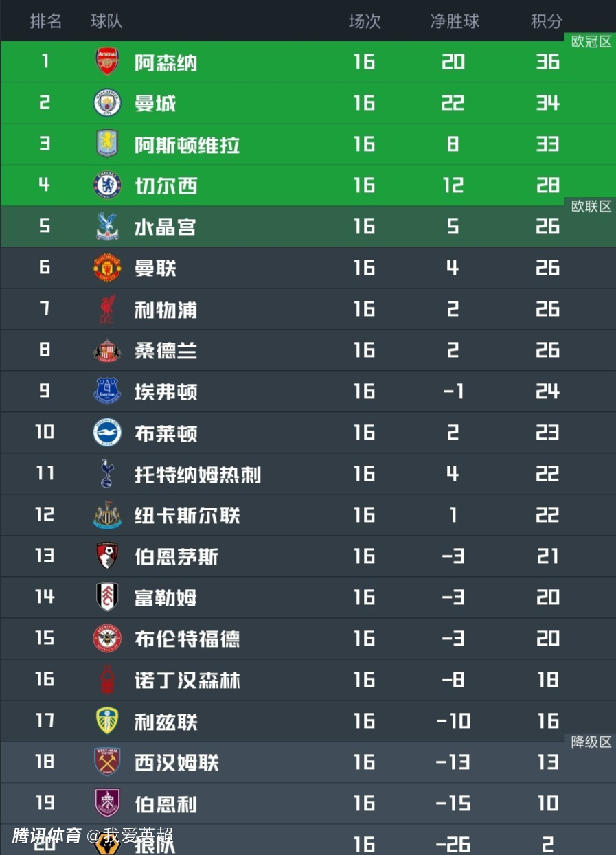Click the Brentford bee logo
The height and width of the screenshot is (855, 616).
click(x=107, y=639)
